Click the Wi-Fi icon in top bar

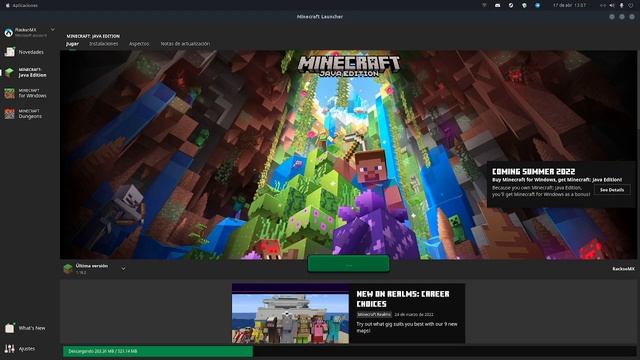484,5
